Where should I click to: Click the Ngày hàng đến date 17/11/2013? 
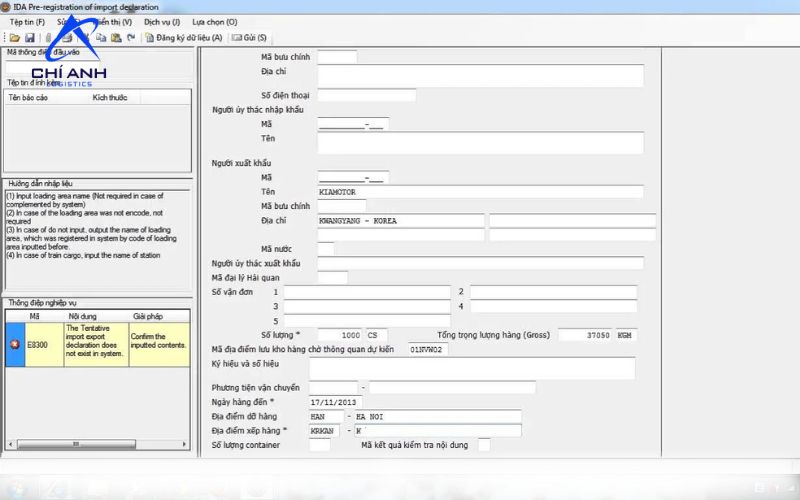point(336,402)
